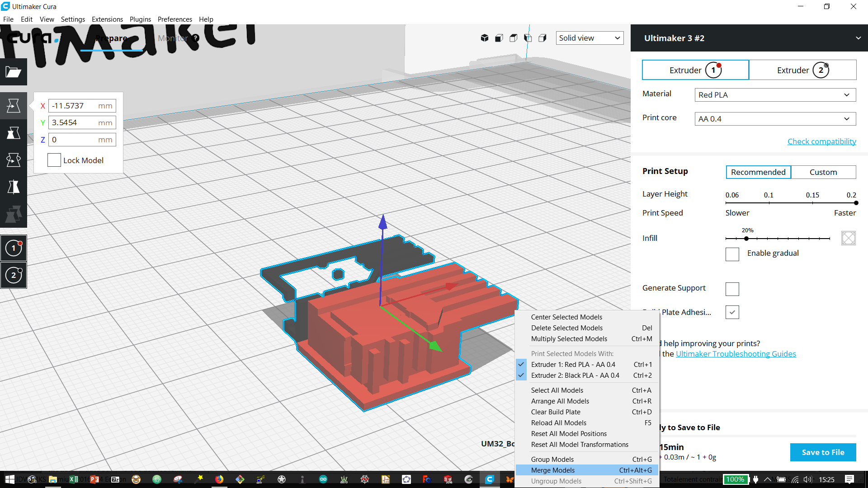The height and width of the screenshot is (488, 868).
Task: Select the Rotate tool in sidebar
Action: tap(14, 160)
